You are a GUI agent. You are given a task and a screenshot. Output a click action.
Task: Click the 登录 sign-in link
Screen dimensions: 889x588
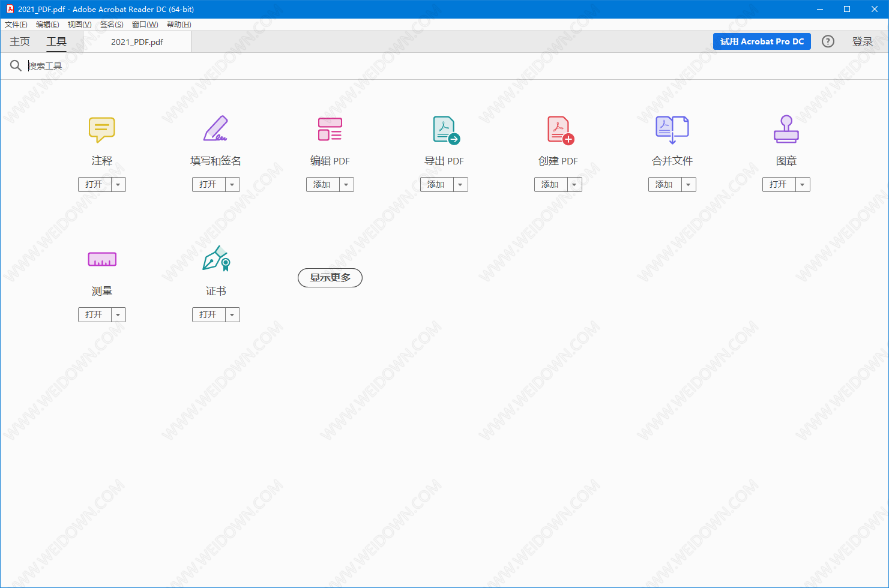(863, 41)
